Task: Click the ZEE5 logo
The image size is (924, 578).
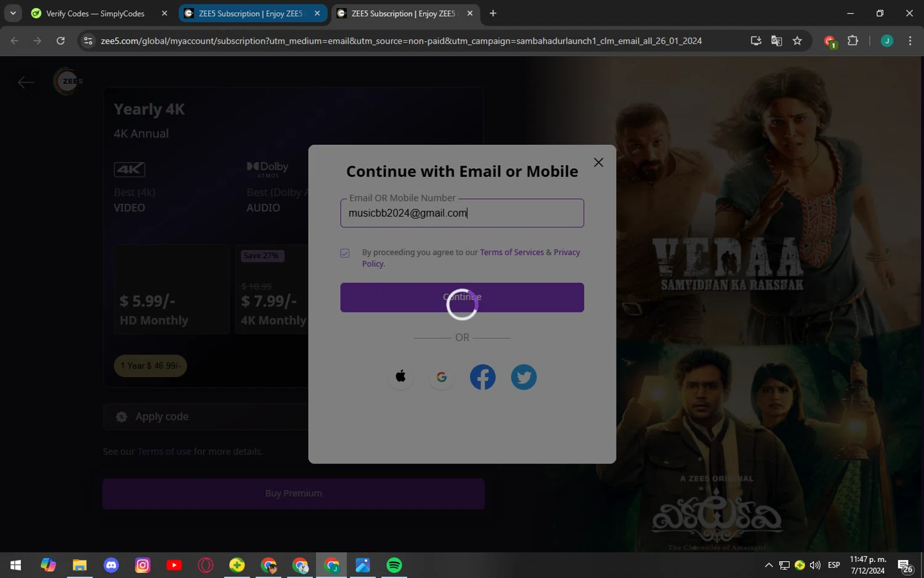Action: coord(68,81)
